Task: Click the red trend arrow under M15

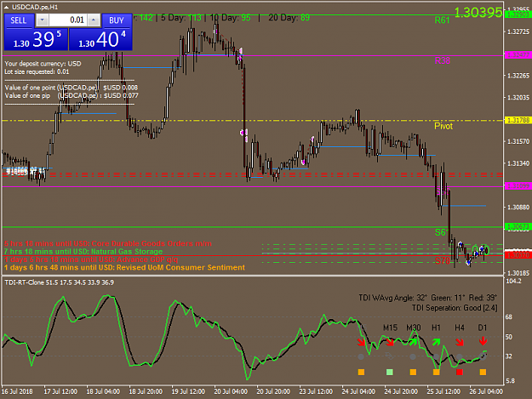Action: pyautogui.click(x=390, y=342)
